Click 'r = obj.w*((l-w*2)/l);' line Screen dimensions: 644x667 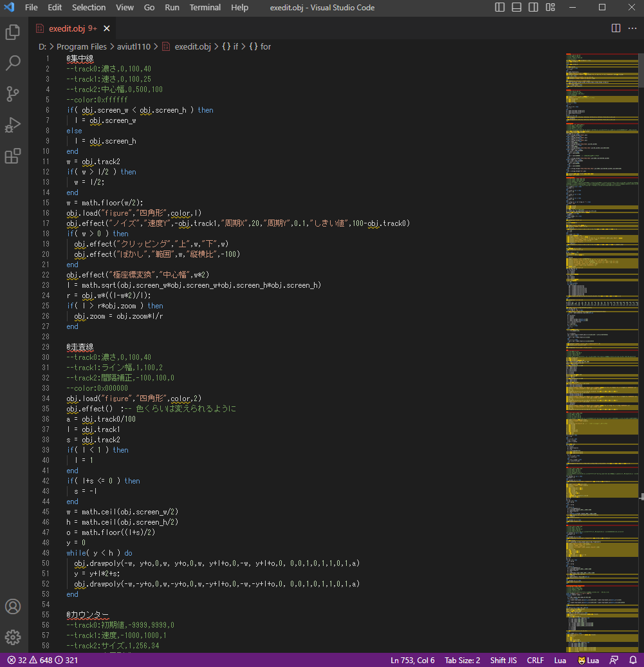coord(109,296)
